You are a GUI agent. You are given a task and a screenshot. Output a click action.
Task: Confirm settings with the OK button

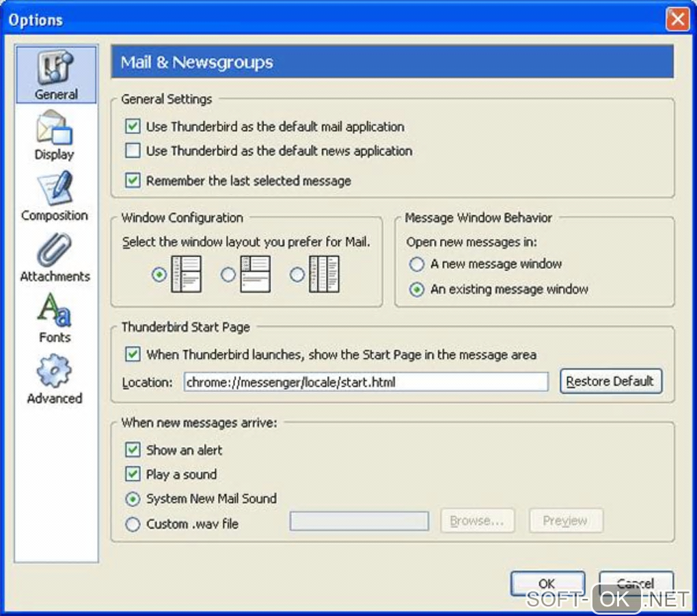(x=547, y=583)
